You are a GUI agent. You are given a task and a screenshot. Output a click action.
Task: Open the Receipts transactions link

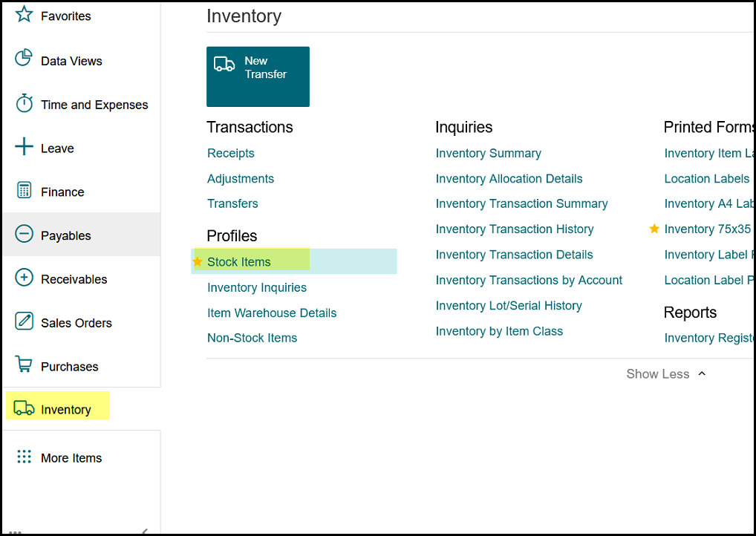(x=231, y=154)
